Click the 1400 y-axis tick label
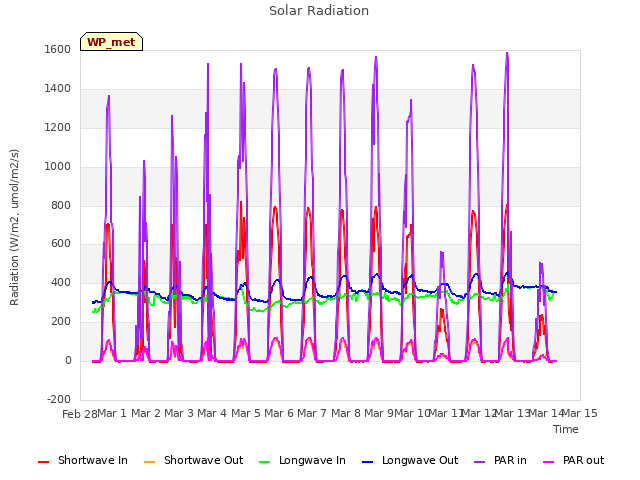 [58, 89]
